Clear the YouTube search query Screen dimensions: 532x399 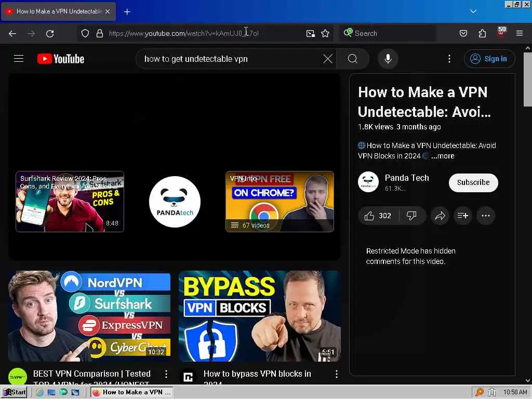click(327, 59)
